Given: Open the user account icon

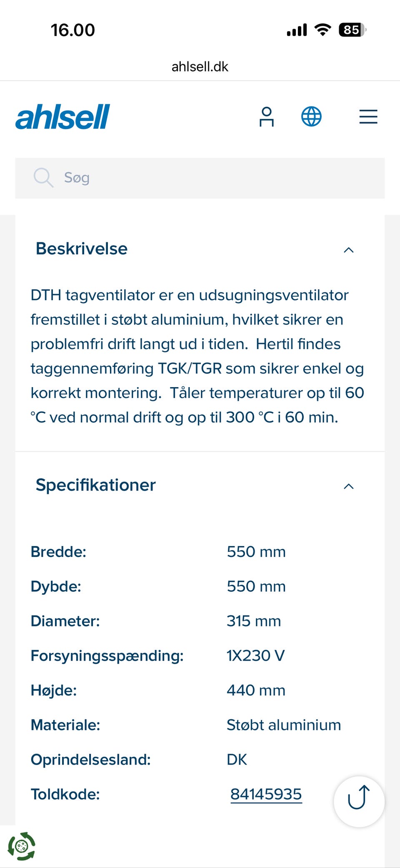Looking at the screenshot, I should pos(267,117).
